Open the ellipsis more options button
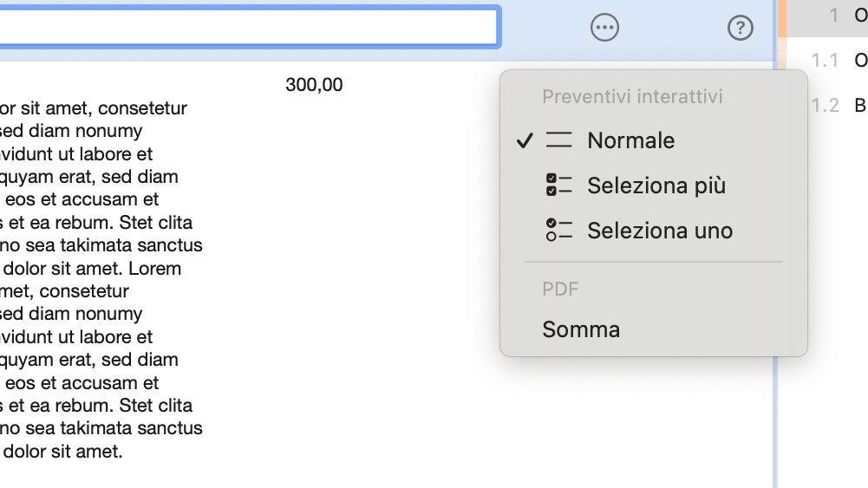Screen dimensions: 868x488 click(x=604, y=28)
